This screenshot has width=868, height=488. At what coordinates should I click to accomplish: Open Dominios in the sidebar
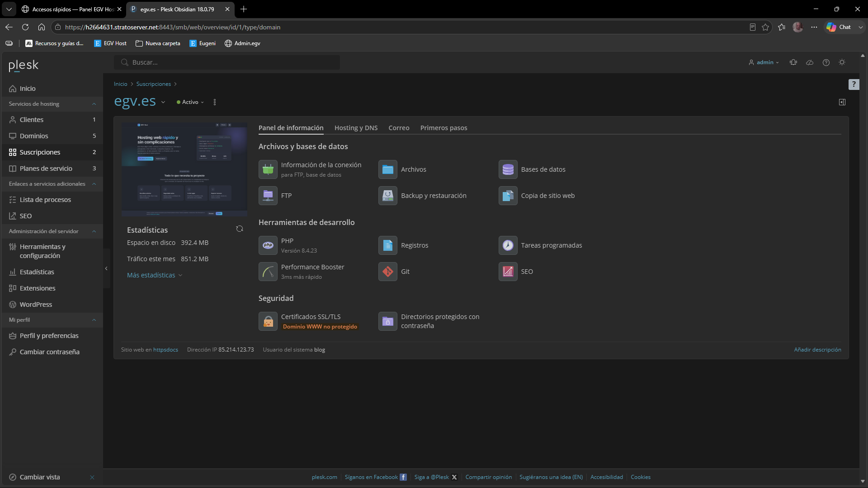(52, 136)
